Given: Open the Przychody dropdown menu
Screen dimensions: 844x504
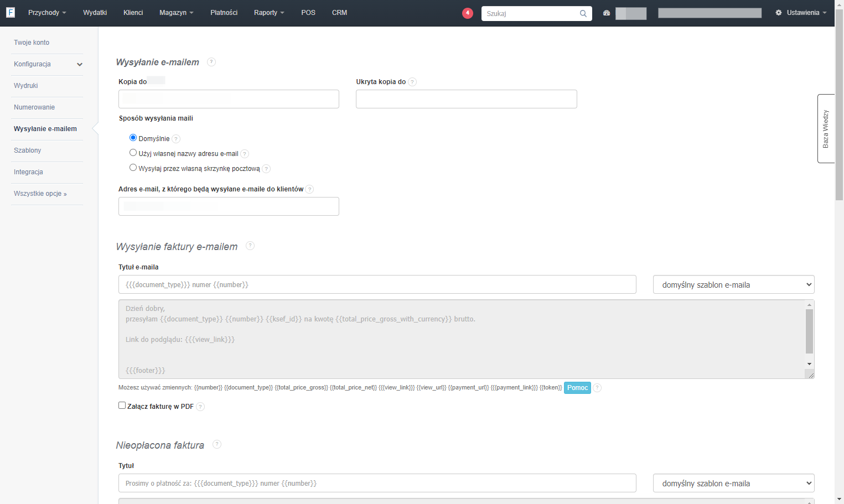Looking at the screenshot, I should [x=47, y=13].
